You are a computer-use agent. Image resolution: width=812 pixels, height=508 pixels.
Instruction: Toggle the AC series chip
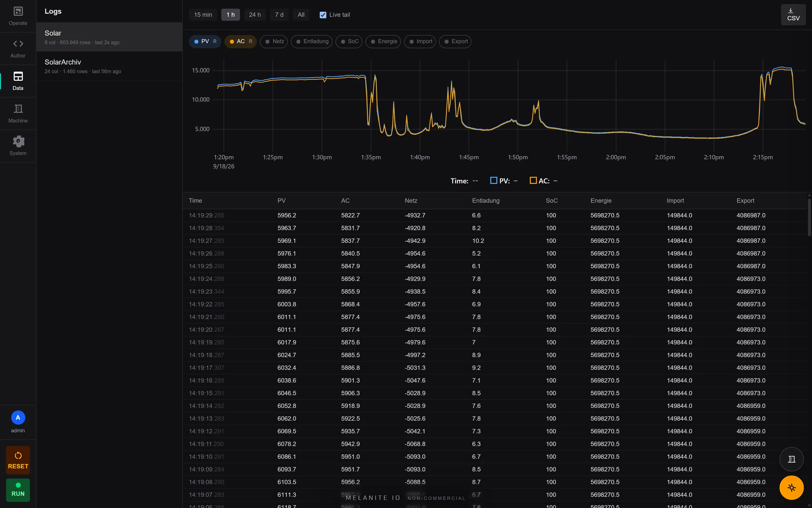(x=240, y=41)
